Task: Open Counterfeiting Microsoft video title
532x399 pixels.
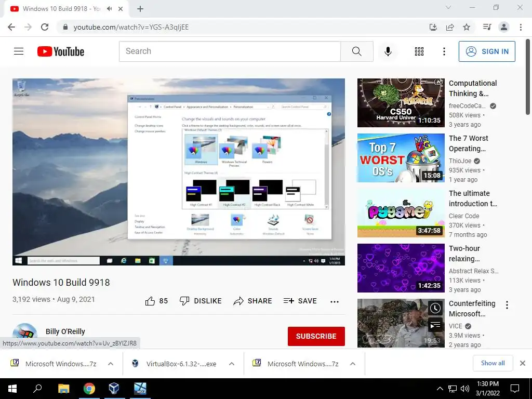Action: [x=472, y=309]
